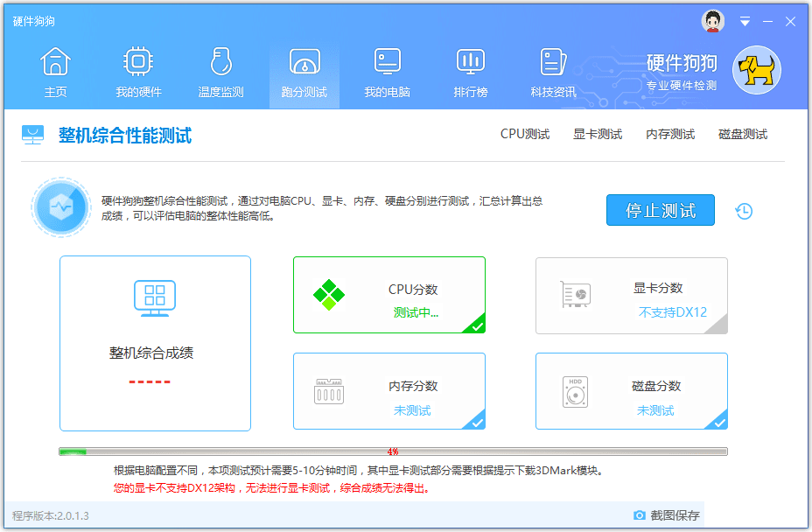Toggle the 内存分数 card checkmark

pos(476,421)
